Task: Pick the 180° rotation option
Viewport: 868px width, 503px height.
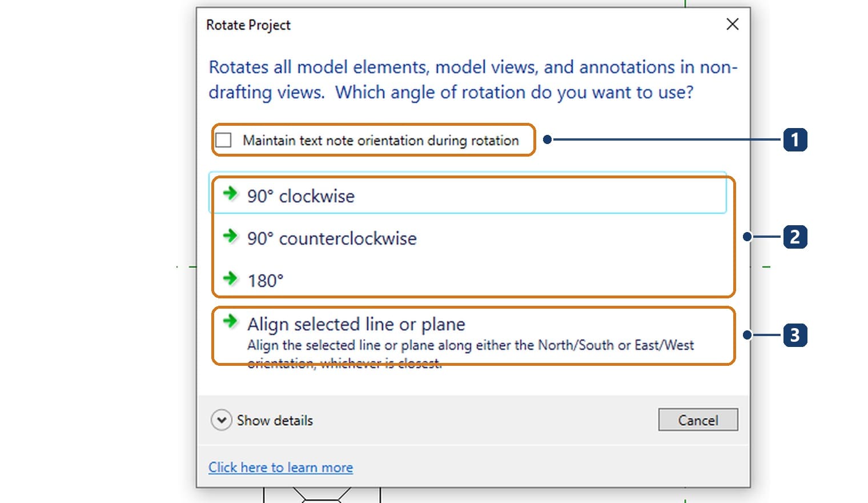Action: coord(468,280)
